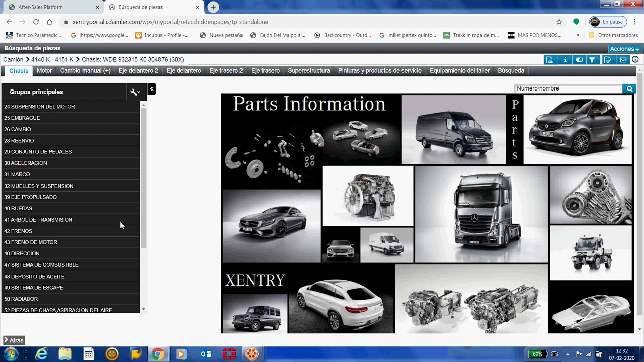Select group 39 EJE PROPULSADO
644x362 pixels.
(70, 197)
